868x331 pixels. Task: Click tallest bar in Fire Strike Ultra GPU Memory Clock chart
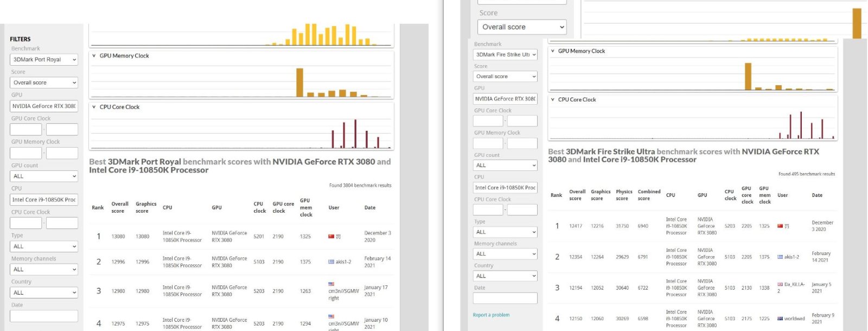(x=748, y=76)
